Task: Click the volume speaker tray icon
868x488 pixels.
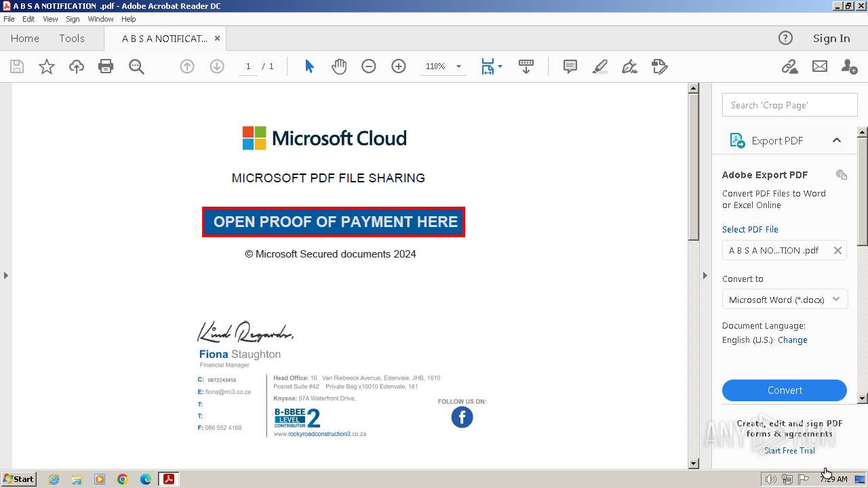Action: tap(770, 479)
